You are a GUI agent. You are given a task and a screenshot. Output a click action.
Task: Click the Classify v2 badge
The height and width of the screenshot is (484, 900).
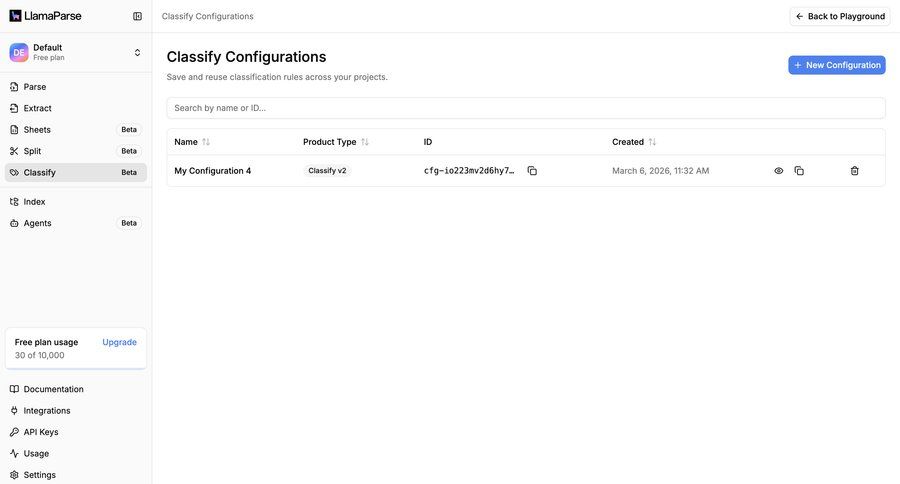327,171
